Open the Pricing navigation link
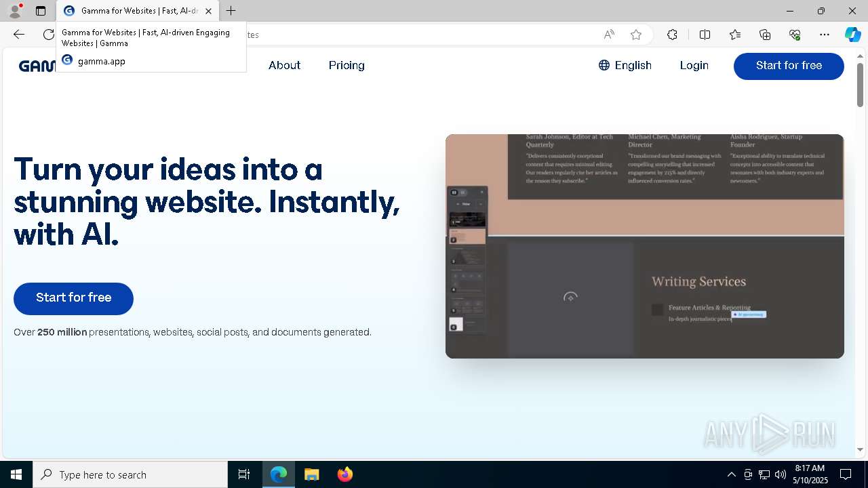Viewport: 868px width, 488px height. coord(347,66)
